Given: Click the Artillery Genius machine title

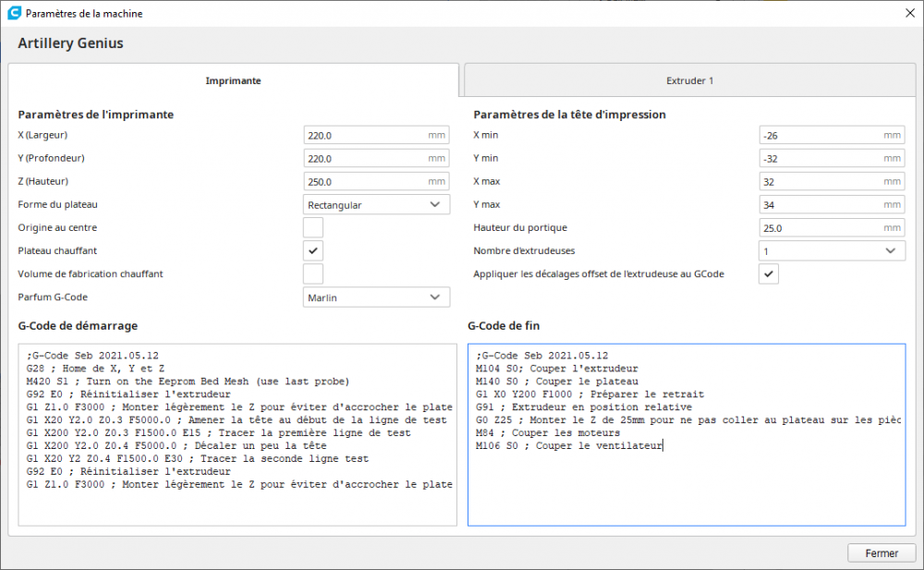Looking at the screenshot, I should pyautogui.click(x=71, y=43).
